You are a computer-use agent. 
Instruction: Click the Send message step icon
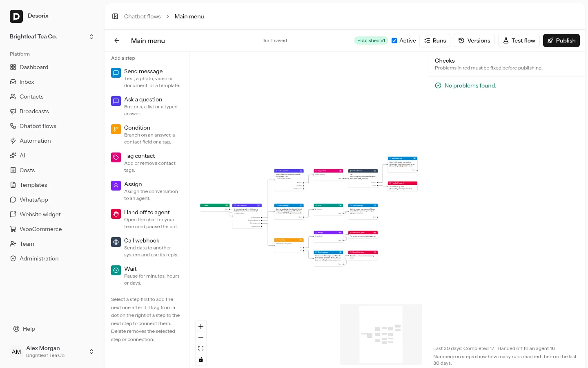coord(116,73)
